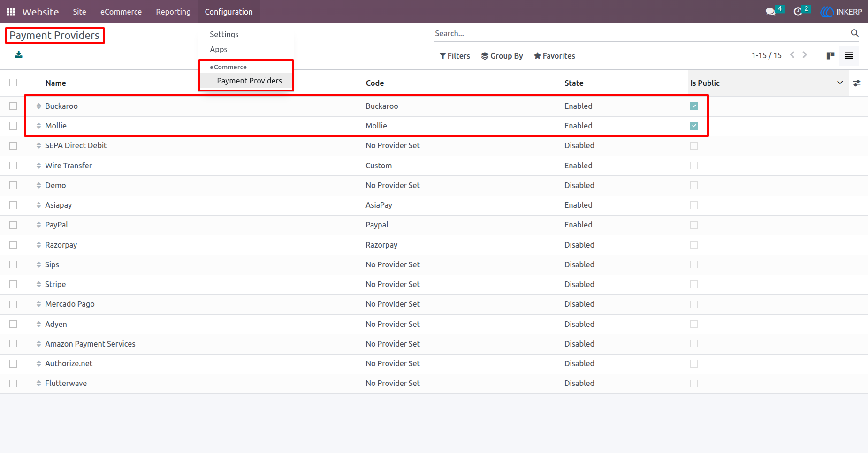868x453 pixels.
Task: Expand the Is Public column arrow
Action: pyautogui.click(x=840, y=83)
